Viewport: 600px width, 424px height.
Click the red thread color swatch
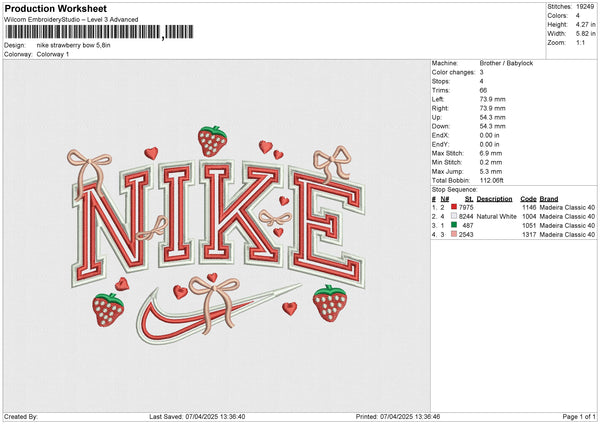pyautogui.click(x=453, y=207)
